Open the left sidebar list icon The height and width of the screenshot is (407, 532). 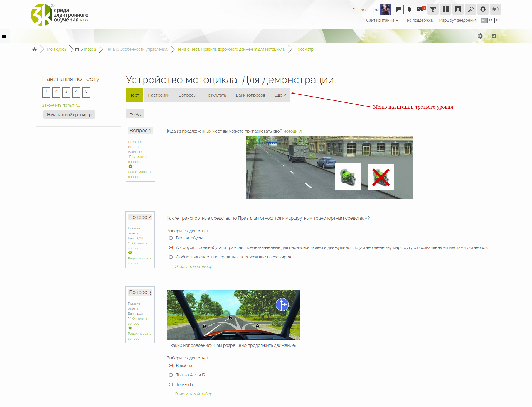tap(4, 36)
